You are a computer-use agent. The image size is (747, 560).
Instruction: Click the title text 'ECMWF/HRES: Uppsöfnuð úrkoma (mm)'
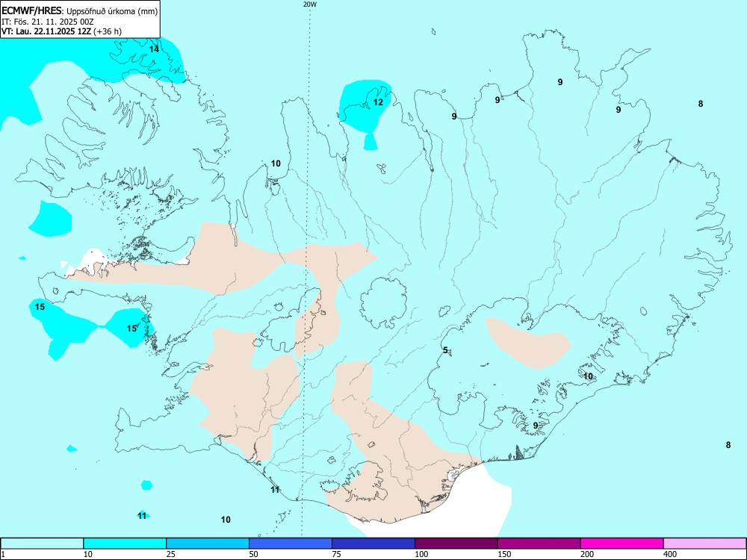80,11
